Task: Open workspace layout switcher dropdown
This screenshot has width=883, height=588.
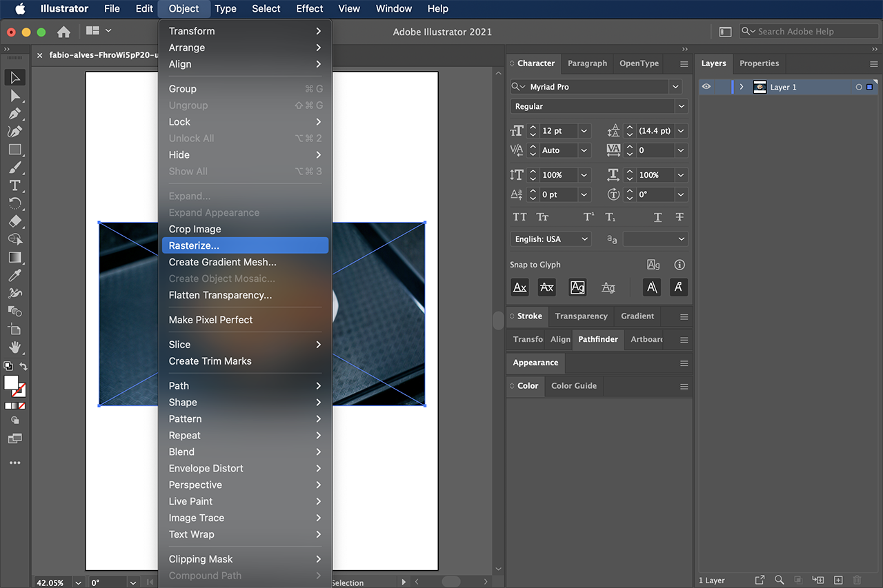Action: pos(99,31)
